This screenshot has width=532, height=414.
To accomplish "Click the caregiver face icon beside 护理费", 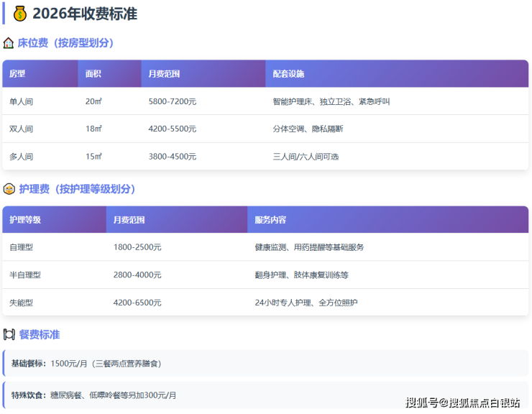I will point(9,189).
